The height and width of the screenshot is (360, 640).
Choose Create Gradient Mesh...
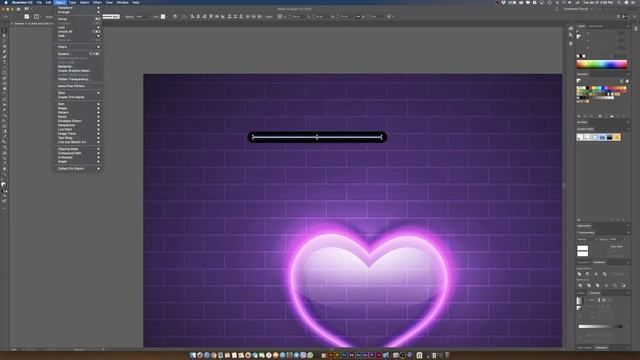click(78, 71)
